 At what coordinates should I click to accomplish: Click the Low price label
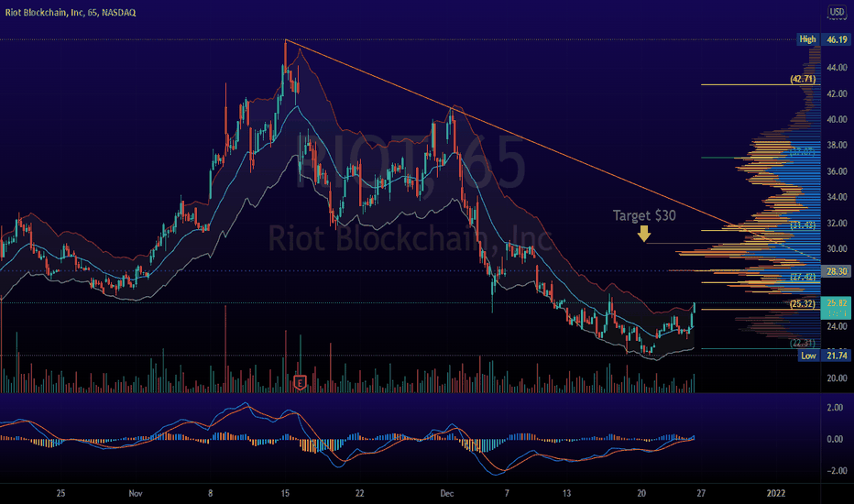tap(809, 356)
